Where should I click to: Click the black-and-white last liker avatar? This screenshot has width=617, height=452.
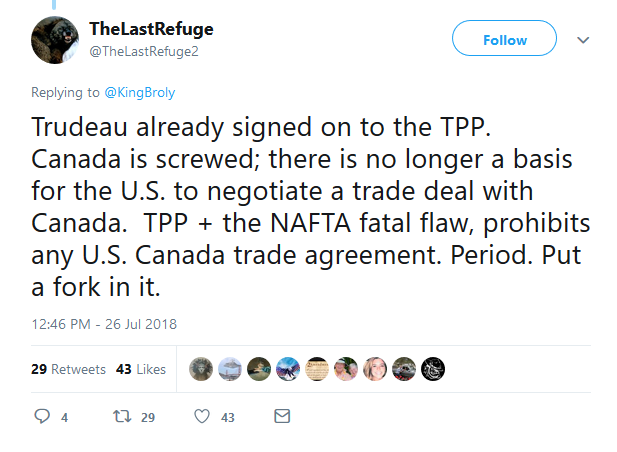pos(433,368)
